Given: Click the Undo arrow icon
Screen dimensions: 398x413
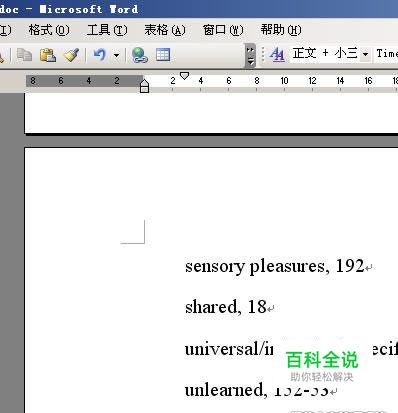Looking at the screenshot, I should pyautogui.click(x=100, y=55).
